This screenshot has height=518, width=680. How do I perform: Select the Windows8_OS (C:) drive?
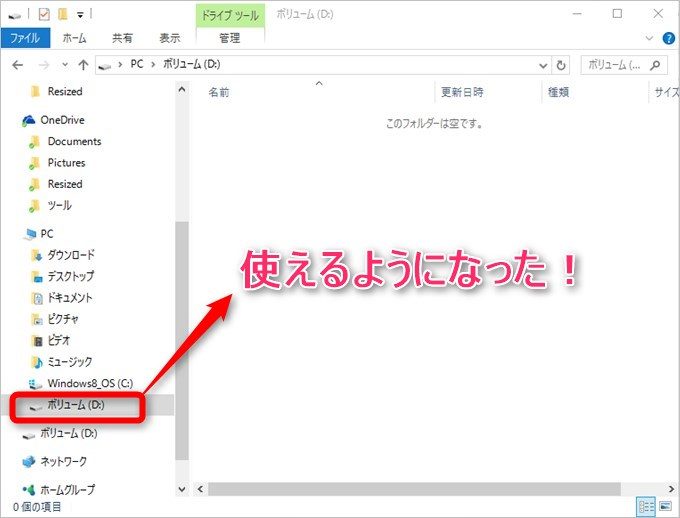[90, 384]
